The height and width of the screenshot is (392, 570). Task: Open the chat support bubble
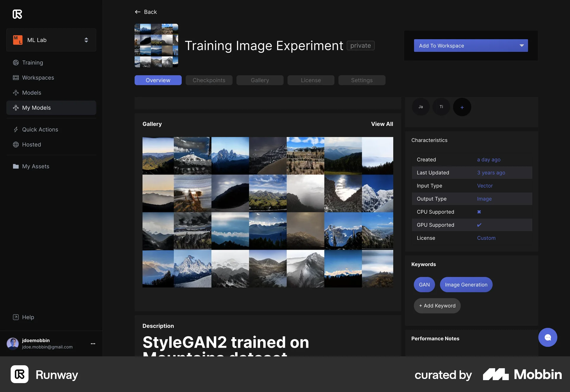tap(548, 337)
